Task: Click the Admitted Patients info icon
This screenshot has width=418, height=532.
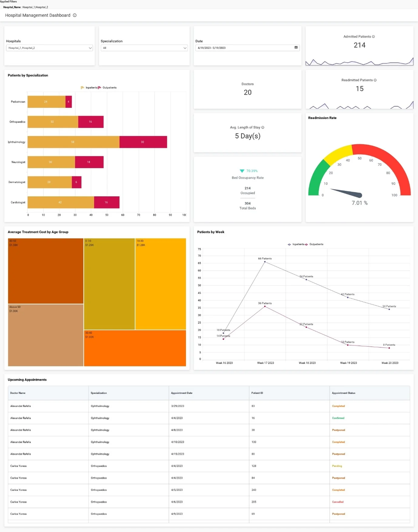Action: 373,36
